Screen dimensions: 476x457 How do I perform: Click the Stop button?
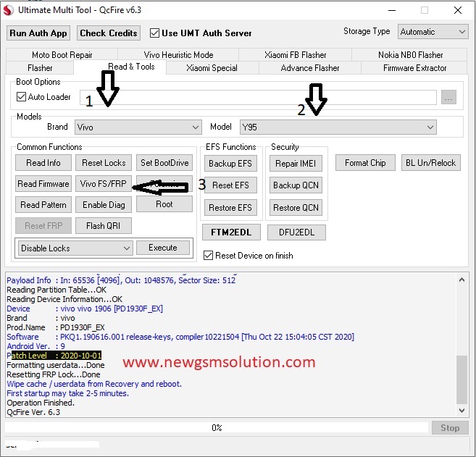[x=450, y=427]
